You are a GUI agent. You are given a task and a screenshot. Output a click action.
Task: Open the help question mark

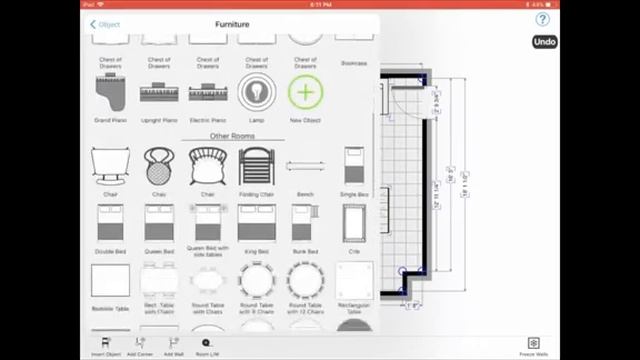point(542,19)
